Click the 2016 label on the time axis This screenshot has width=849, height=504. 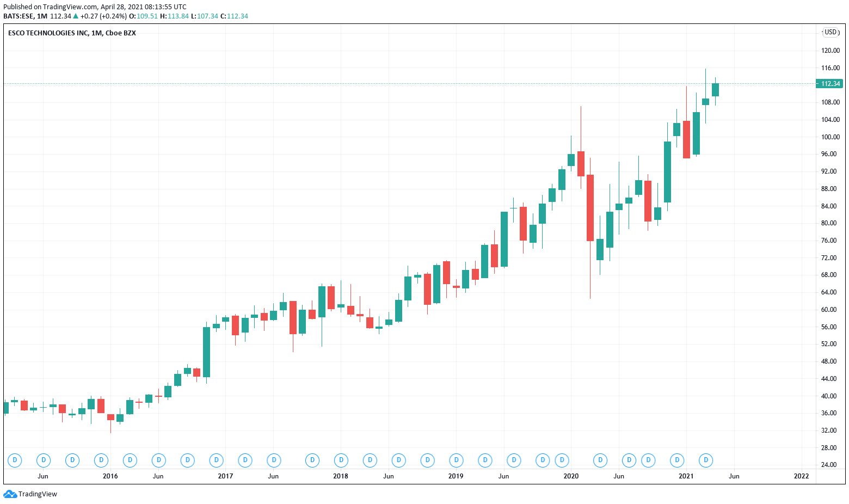click(110, 476)
